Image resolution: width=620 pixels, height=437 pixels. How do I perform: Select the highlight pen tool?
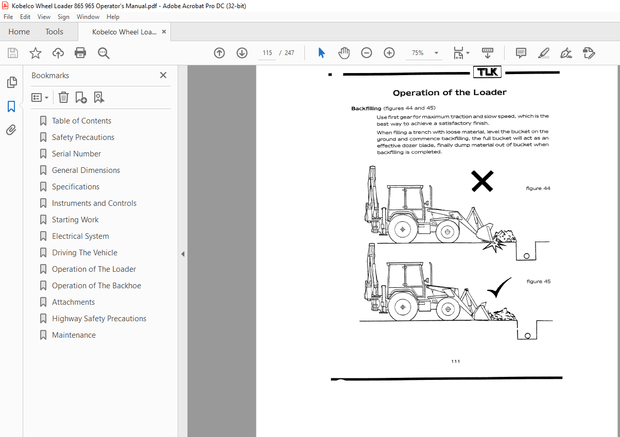544,53
